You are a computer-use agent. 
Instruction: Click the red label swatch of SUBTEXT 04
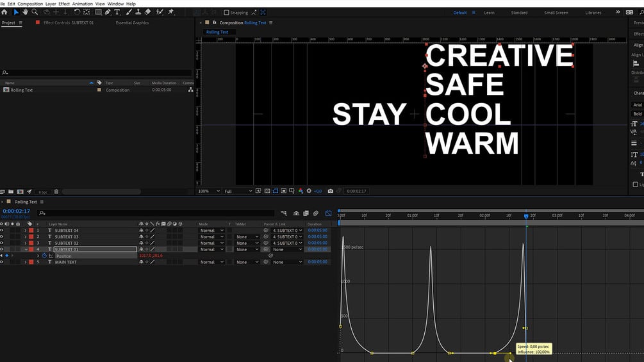(31, 230)
